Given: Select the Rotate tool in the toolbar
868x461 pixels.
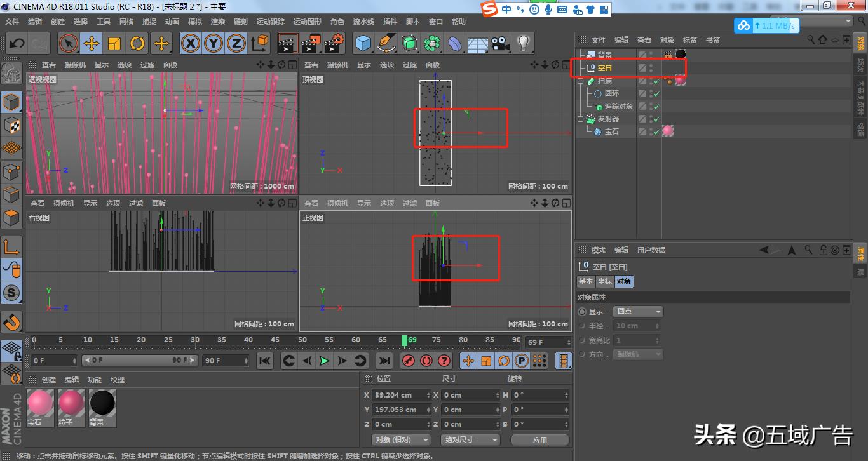Looking at the screenshot, I should 138,43.
